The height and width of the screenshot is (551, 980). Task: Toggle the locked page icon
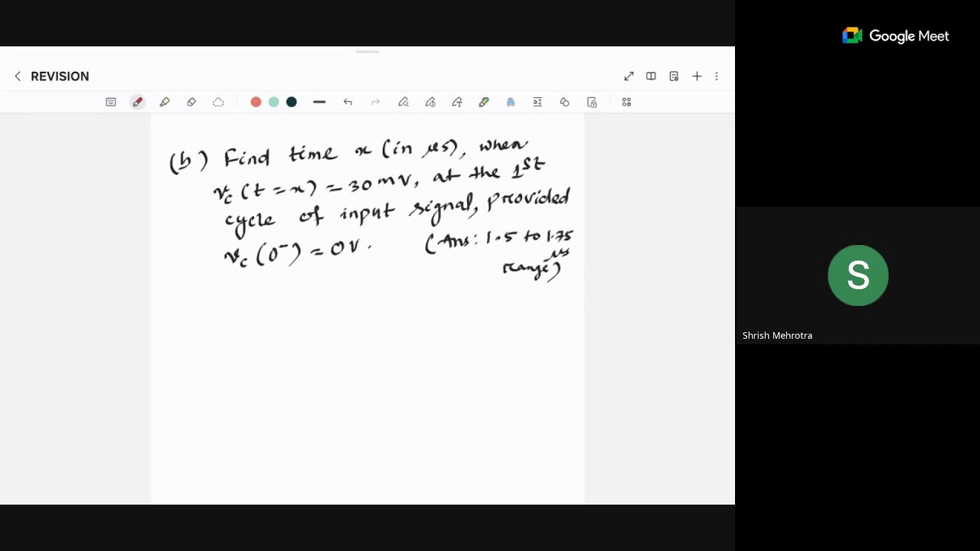[592, 102]
